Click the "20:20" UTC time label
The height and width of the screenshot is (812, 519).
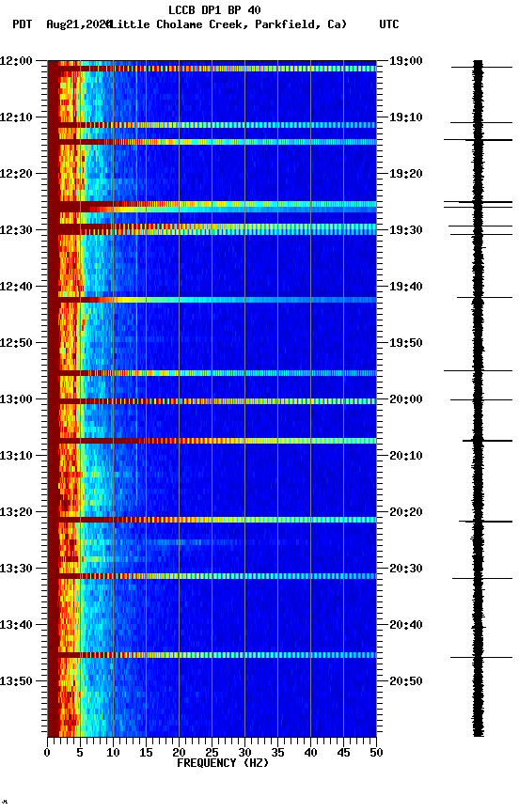click(406, 512)
